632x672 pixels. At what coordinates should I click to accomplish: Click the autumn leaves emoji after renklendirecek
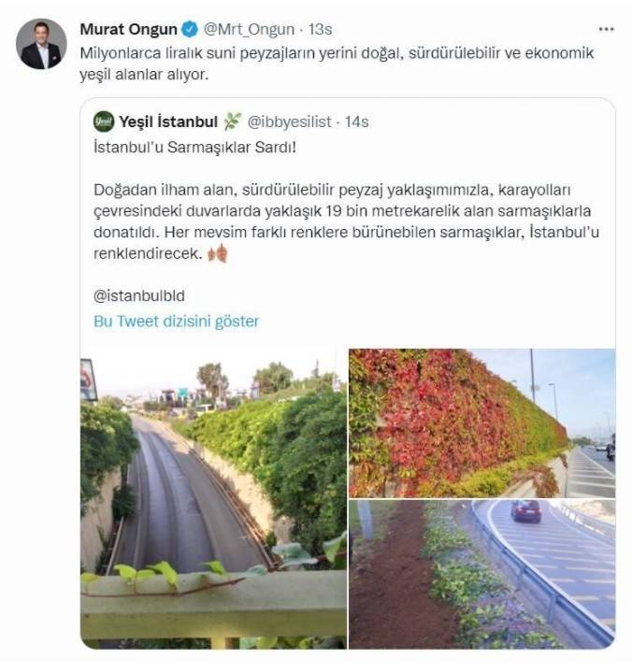coord(217,254)
